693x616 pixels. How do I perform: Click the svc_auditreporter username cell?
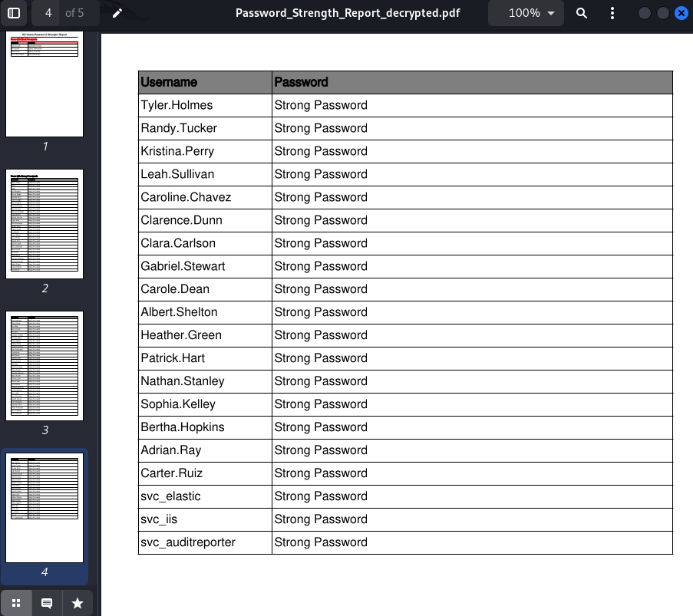(205, 542)
